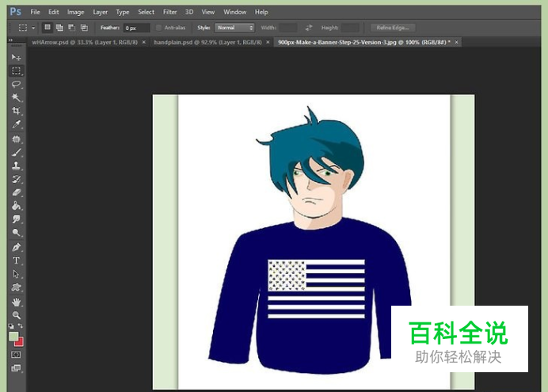Click the light green foreground color swatch
The height and width of the screenshot is (392, 548).
coord(13,336)
